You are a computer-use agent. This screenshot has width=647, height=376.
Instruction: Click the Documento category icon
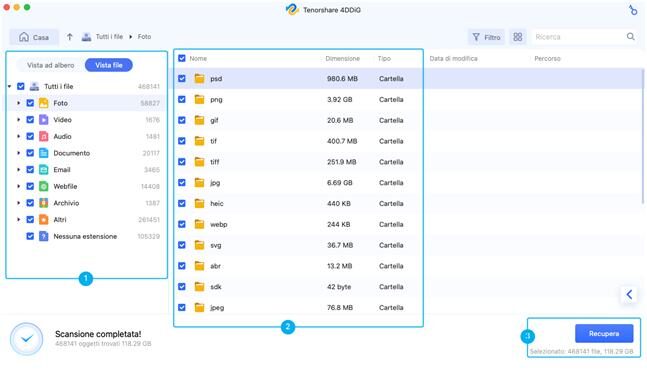[44, 153]
